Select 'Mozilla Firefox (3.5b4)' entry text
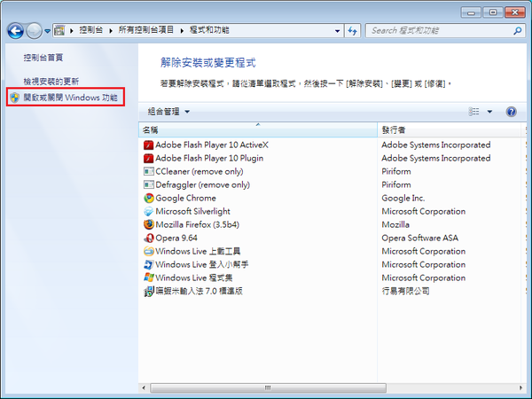532x399 pixels. pyautogui.click(x=197, y=224)
